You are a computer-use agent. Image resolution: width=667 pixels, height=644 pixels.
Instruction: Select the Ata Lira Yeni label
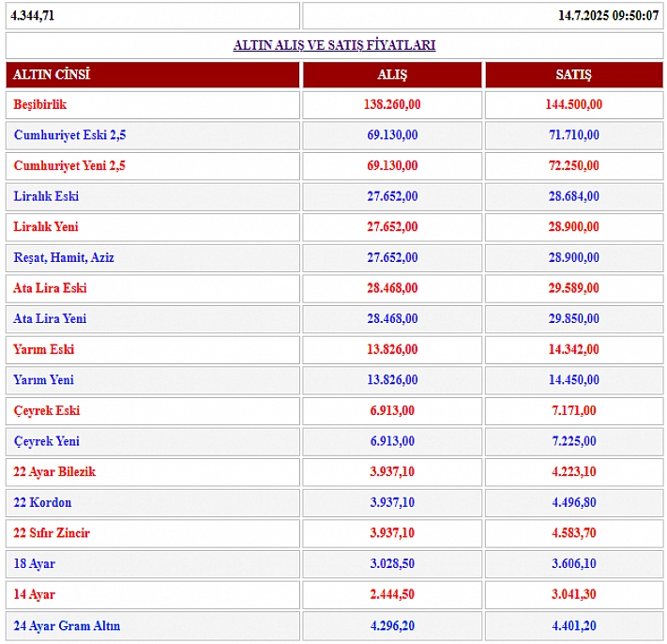coord(50,319)
